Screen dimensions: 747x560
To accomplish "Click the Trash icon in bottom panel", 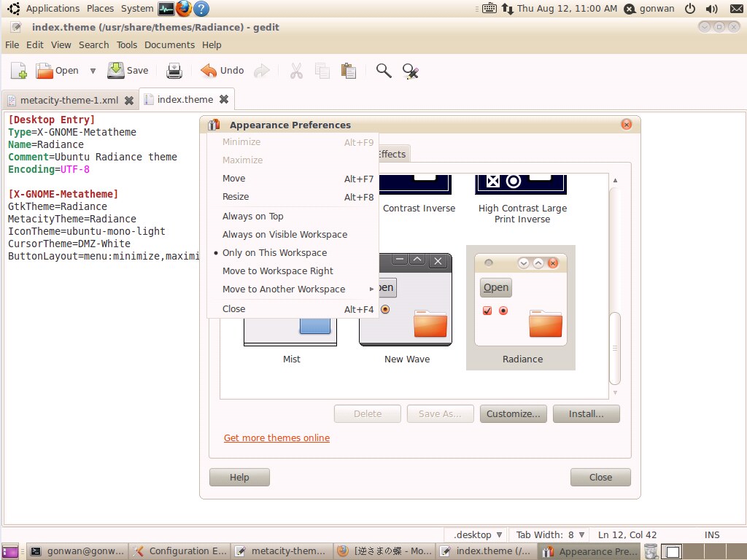I will tap(651, 551).
